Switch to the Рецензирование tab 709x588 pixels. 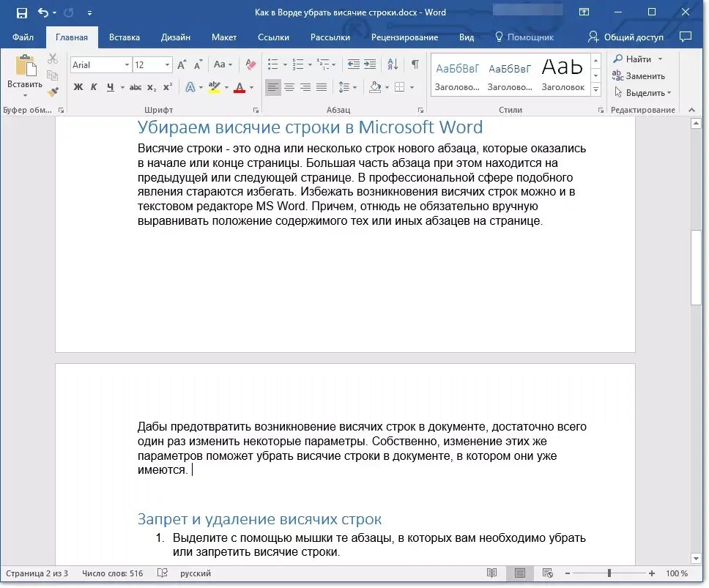404,37
